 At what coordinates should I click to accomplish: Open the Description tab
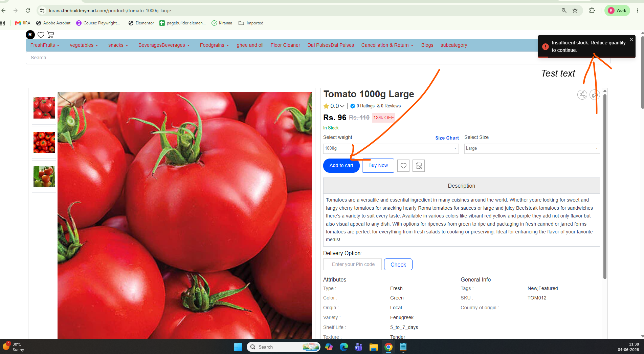pyautogui.click(x=462, y=186)
